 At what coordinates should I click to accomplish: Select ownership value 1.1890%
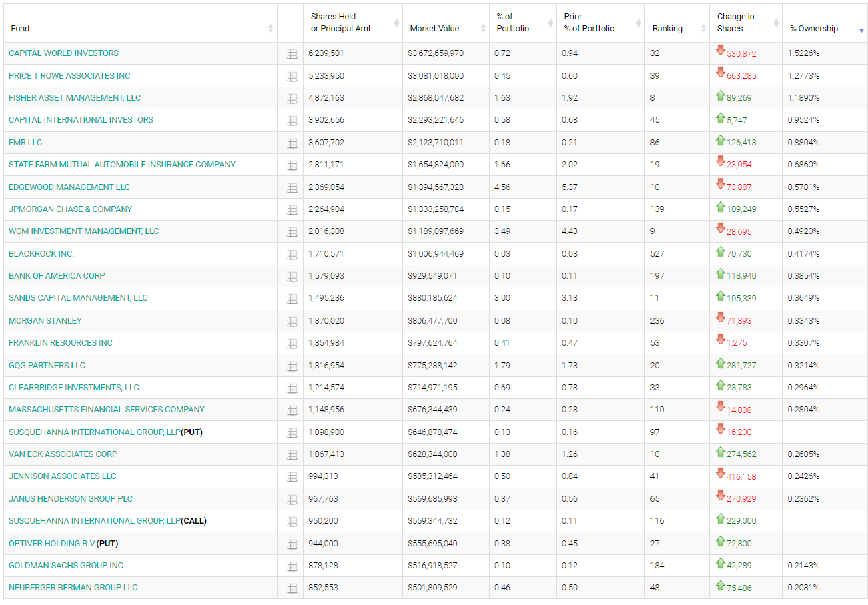803,98
